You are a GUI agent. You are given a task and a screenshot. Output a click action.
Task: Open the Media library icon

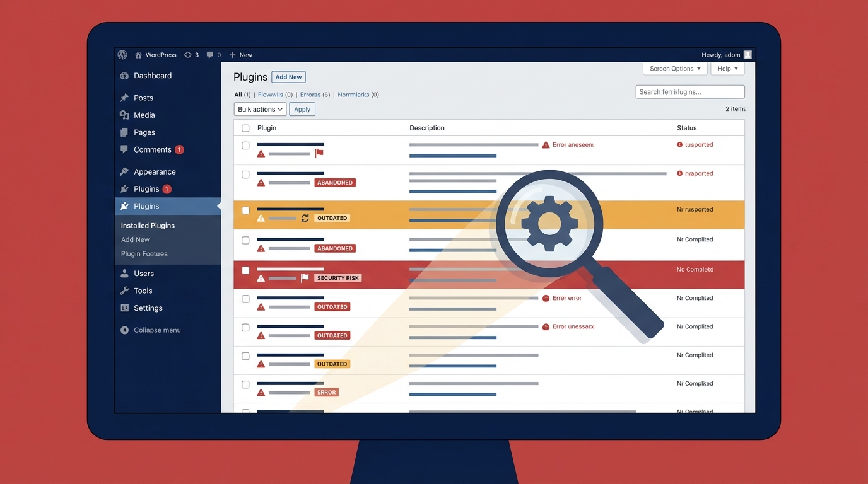tap(124, 115)
